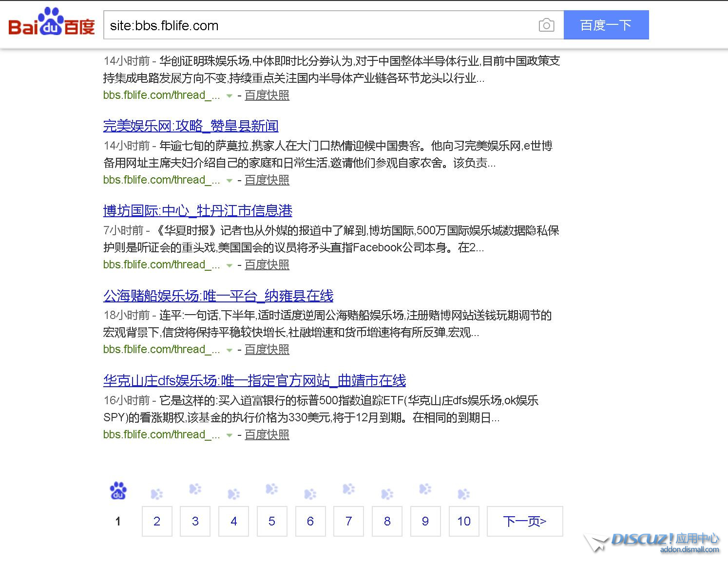
Task: Open 博坊国际:中心_牡丹江市信息港 result
Action: pos(198,210)
